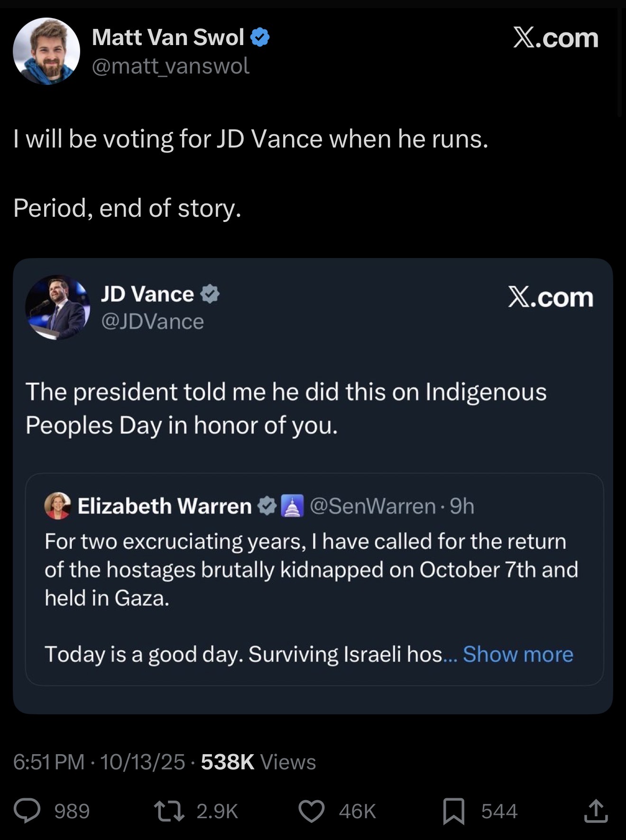Tap the X.com label in the quoted post
The image size is (626, 840).
[x=551, y=297]
